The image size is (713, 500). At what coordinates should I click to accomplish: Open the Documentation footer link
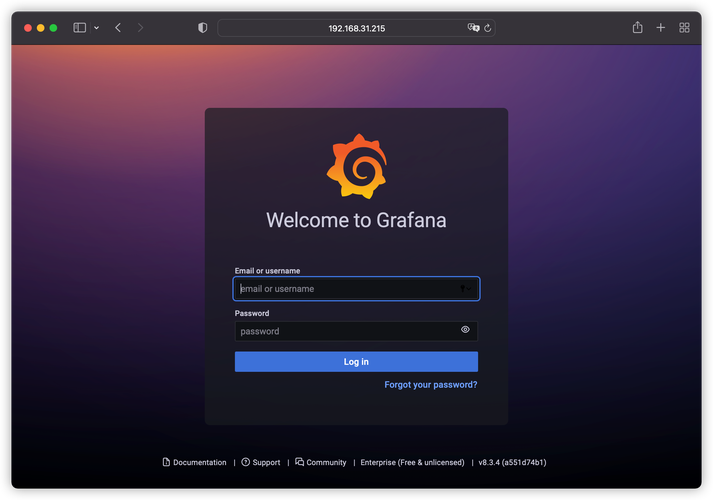point(194,463)
